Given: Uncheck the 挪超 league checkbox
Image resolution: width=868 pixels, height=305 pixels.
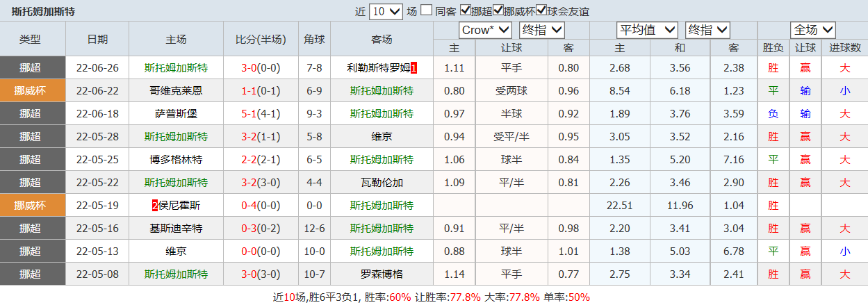Looking at the screenshot, I should tap(465, 11).
